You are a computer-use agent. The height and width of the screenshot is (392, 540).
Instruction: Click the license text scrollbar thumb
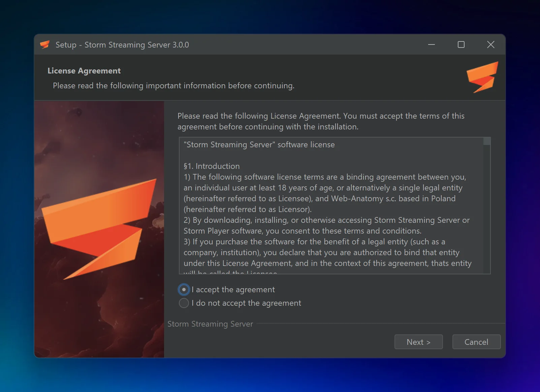[486, 141]
